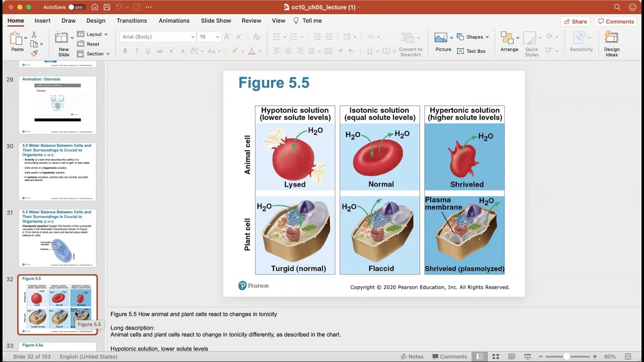
Task: Open the Home icon in title bar
Action: (95, 7)
